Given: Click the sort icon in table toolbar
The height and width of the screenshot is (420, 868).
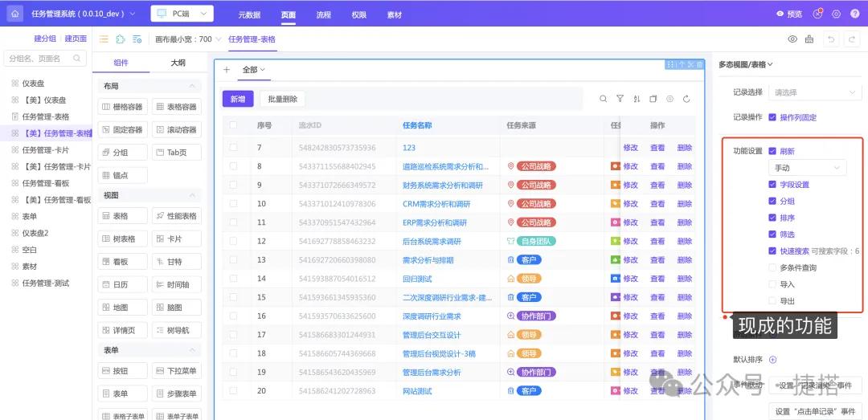Looking at the screenshot, I should (637, 99).
